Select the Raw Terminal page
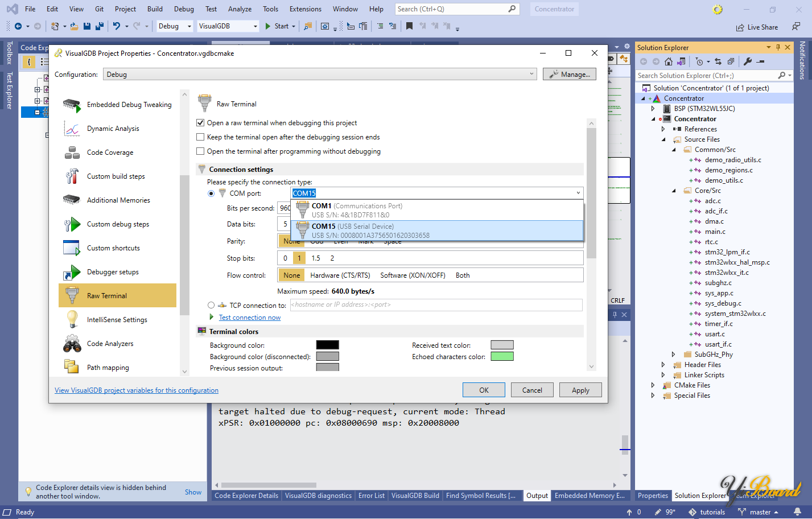 click(117, 296)
